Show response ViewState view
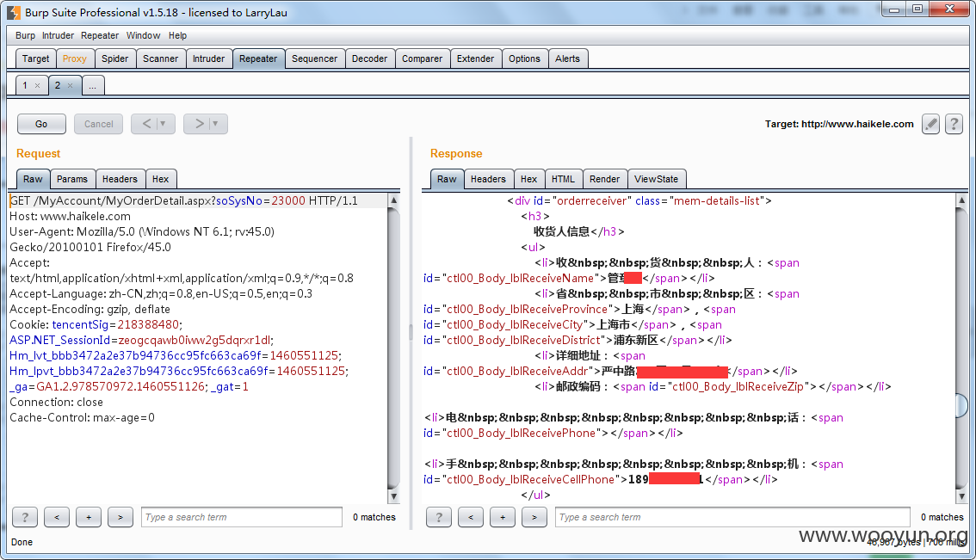 pos(656,179)
